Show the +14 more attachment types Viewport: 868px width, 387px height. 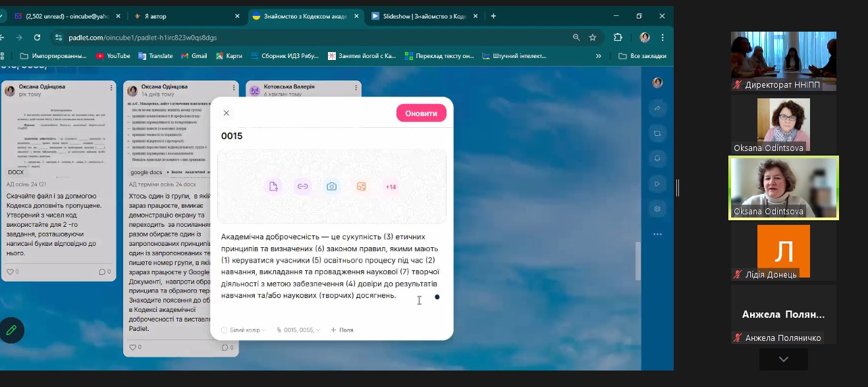pos(391,187)
